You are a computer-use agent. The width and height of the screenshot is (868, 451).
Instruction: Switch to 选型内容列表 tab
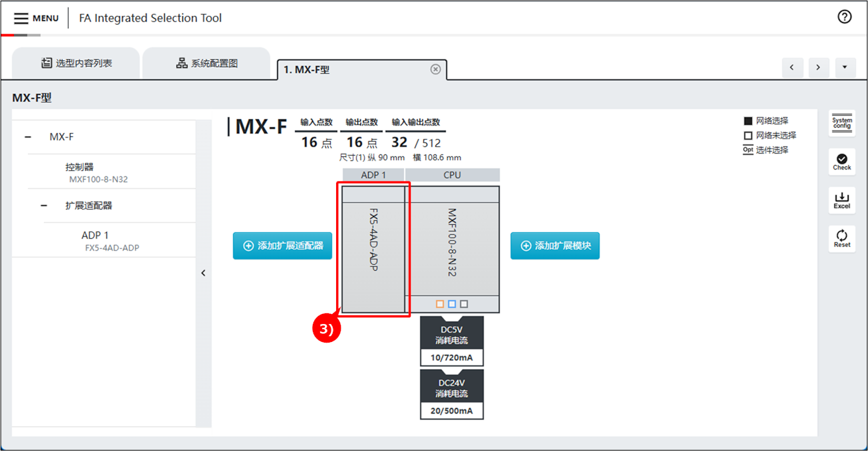pos(76,63)
